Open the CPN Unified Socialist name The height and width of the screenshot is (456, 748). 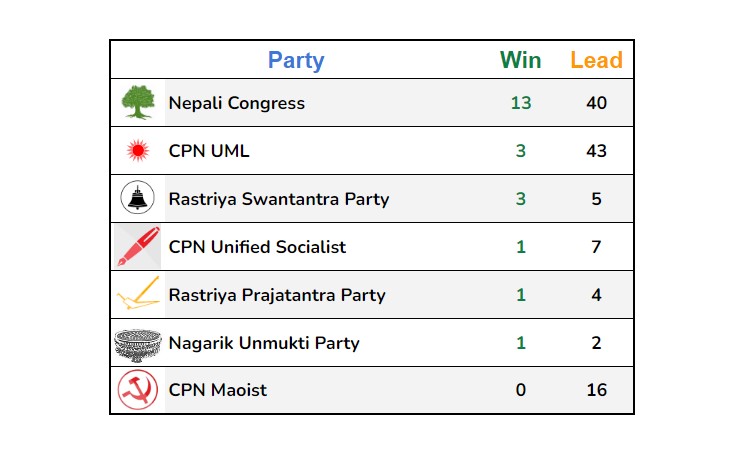tap(257, 247)
